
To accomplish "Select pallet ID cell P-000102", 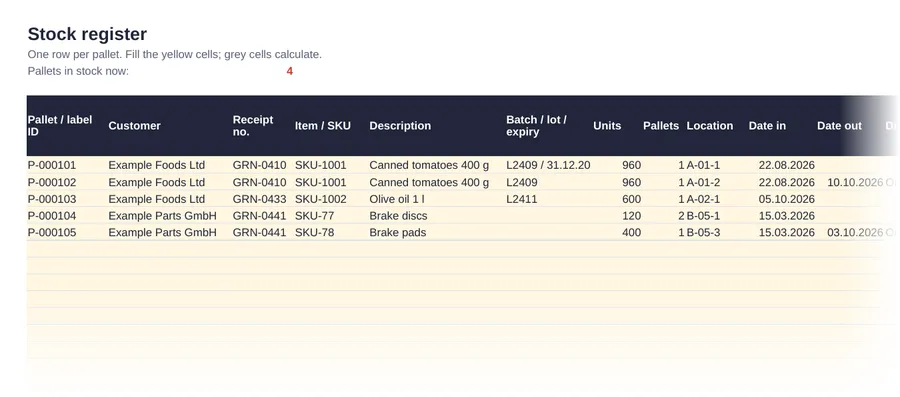I will 52,182.
